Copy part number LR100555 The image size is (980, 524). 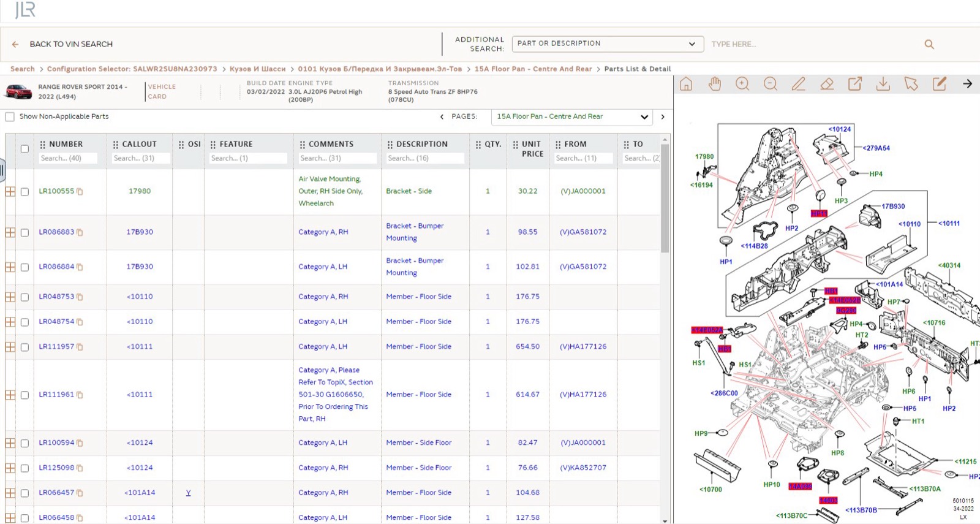pyautogui.click(x=80, y=191)
